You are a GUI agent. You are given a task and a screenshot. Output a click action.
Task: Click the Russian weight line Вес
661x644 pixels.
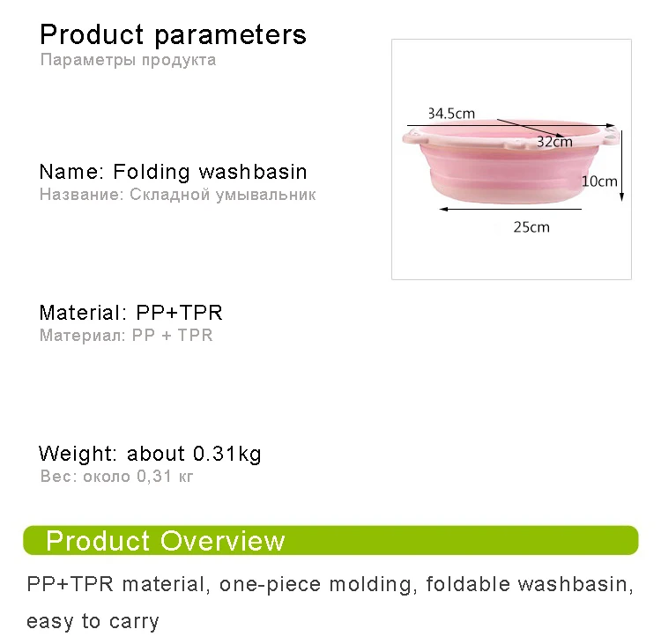pos(116,477)
